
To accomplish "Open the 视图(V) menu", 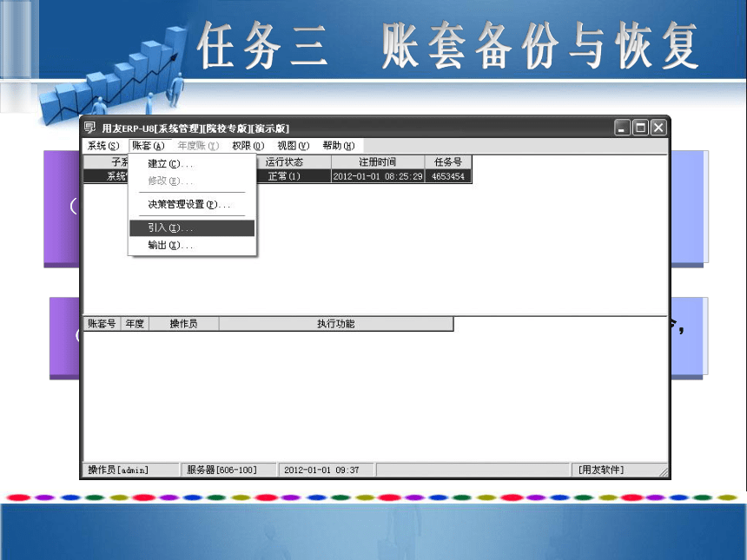I will [294, 146].
